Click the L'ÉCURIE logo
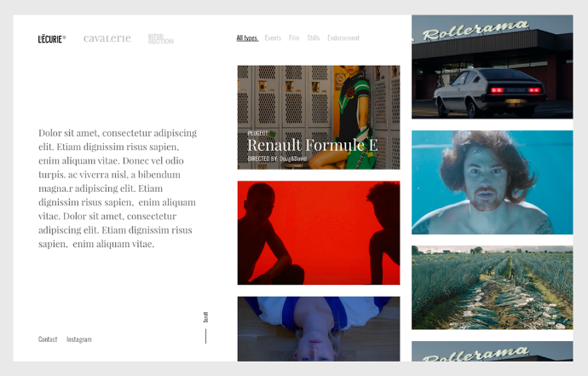This screenshot has height=376, width=588. point(51,38)
